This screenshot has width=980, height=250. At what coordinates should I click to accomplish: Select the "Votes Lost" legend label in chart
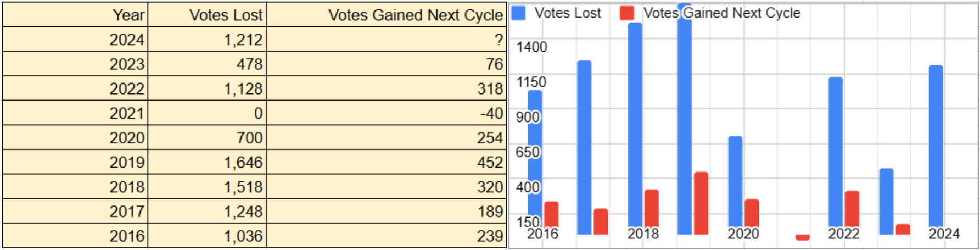(x=568, y=13)
